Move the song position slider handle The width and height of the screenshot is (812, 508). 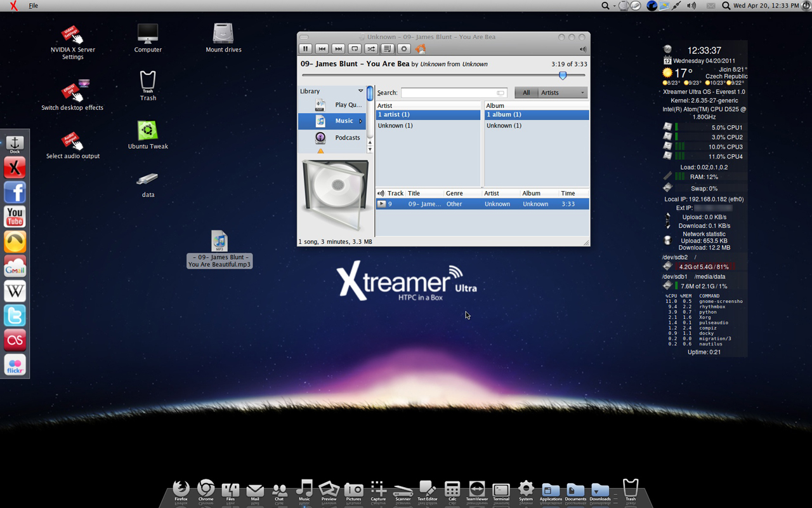(x=563, y=76)
